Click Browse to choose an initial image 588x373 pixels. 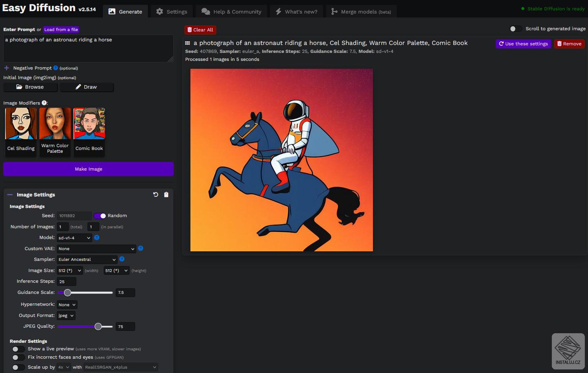30,87
